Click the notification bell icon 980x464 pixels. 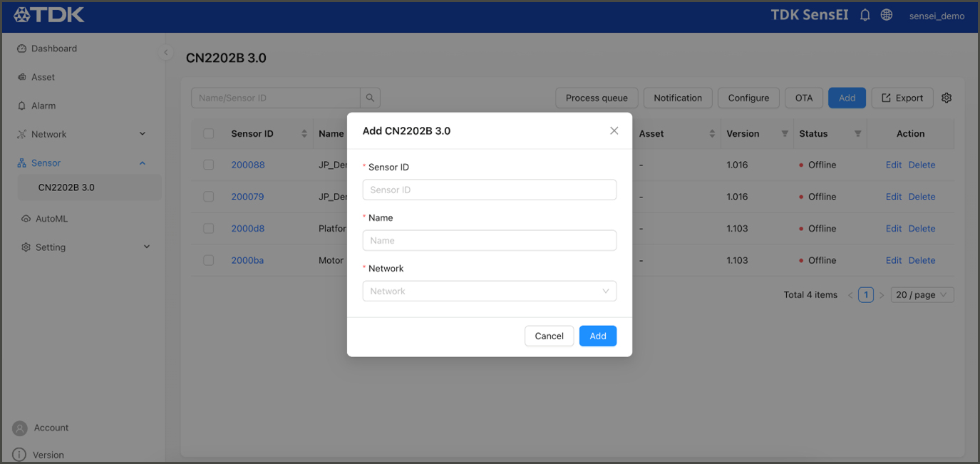point(865,15)
